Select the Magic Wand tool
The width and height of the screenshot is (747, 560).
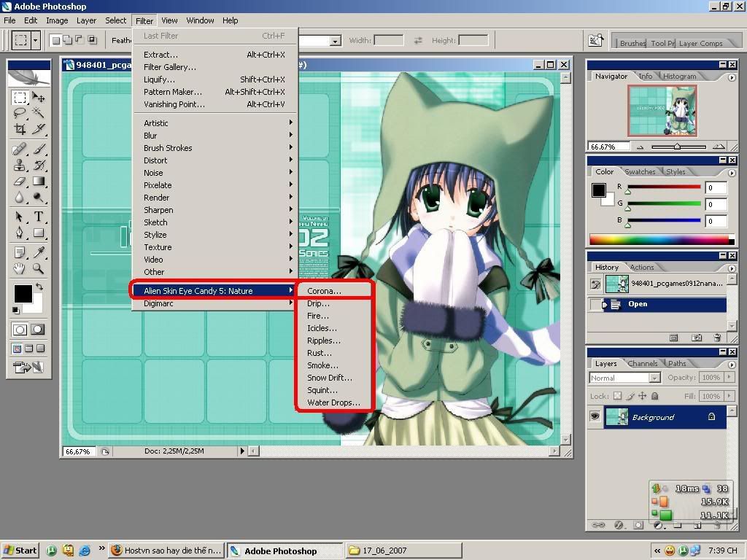coord(39,113)
